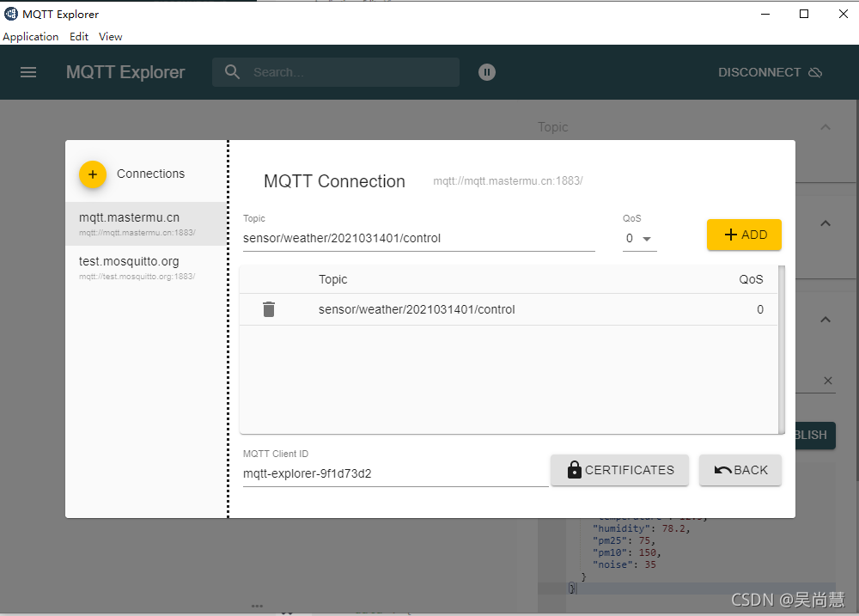Screen dimensions: 859x616
Task: Click the Topic column header
Action: 333,279
